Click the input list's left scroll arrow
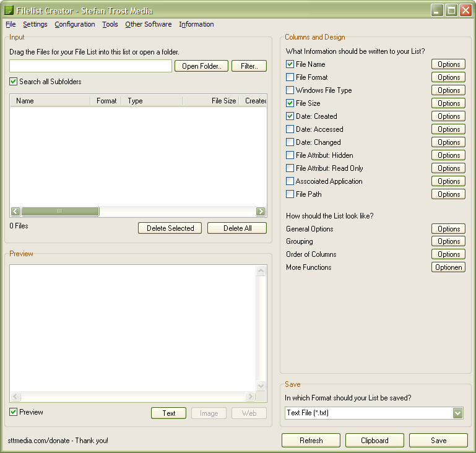Screen dimensions: 476x453 tap(15, 212)
